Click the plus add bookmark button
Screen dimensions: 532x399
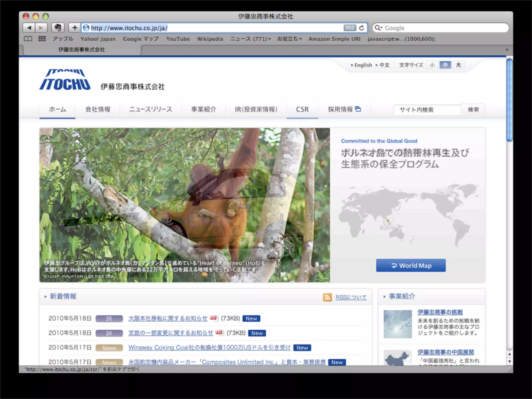(x=75, y=28)
